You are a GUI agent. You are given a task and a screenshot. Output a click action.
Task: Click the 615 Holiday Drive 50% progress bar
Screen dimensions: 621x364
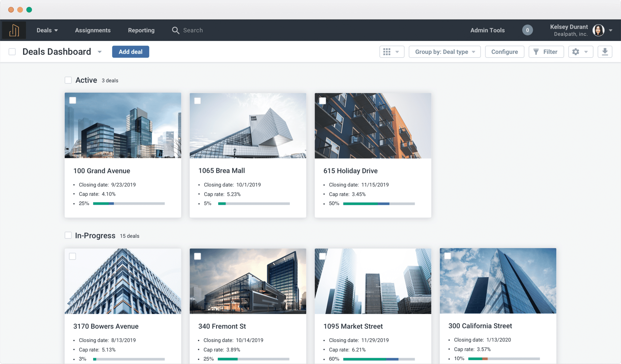pos(379,204)
